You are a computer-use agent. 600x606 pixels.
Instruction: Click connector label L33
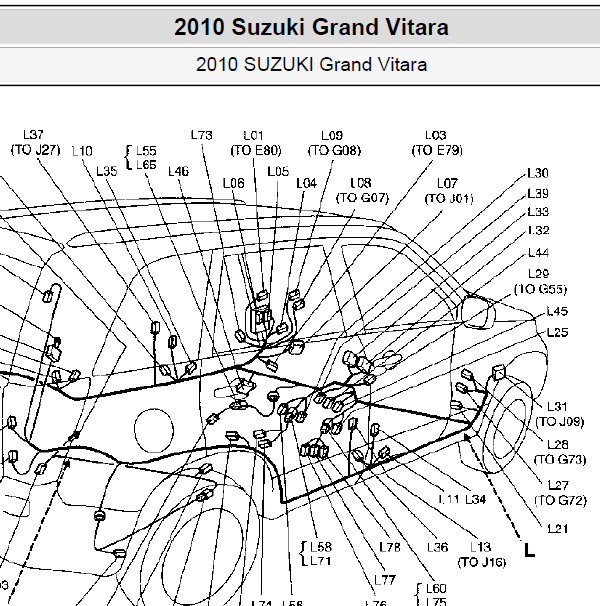tap(538, 211)
